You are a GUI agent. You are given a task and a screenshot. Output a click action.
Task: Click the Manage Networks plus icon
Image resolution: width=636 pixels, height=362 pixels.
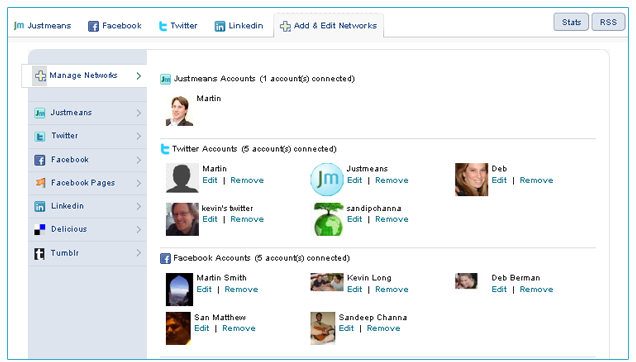click(40, 75)
